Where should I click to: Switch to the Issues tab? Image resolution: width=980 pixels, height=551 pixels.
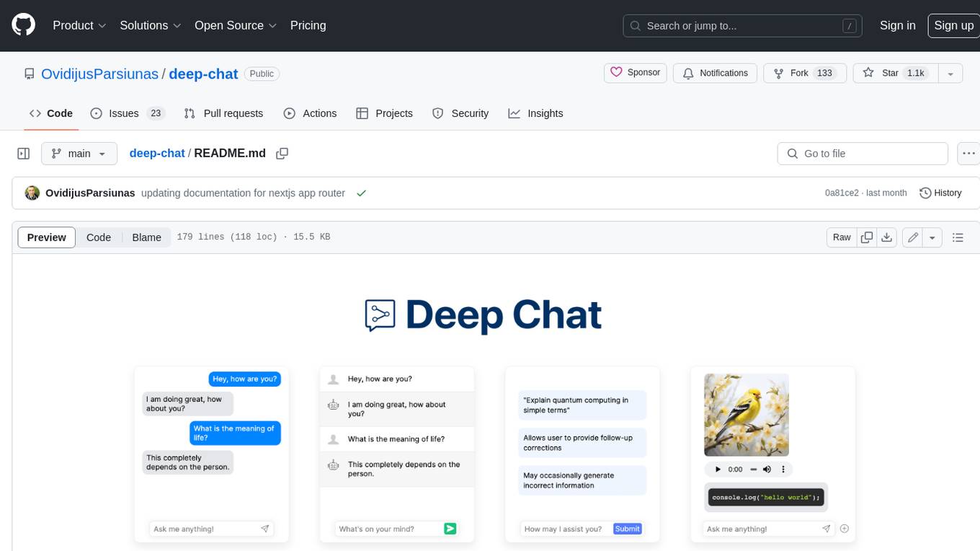tap(128, 113)
